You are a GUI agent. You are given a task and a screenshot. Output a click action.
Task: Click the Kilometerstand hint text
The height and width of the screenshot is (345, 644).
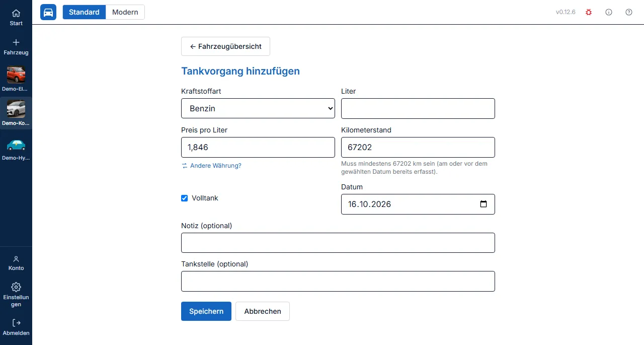[414, 168]
